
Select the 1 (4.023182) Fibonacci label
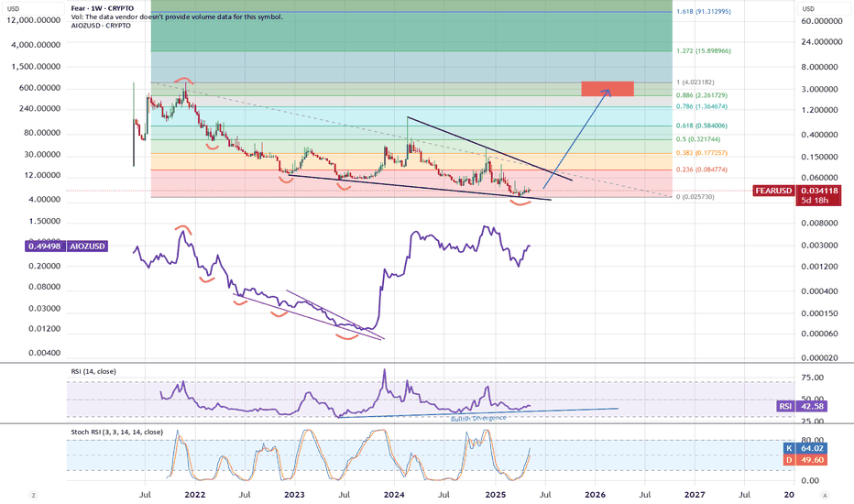click(695, 82)
